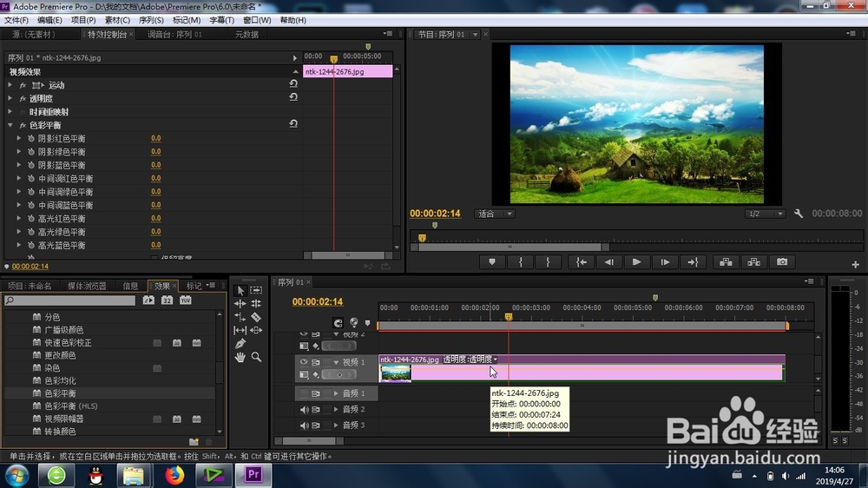
Task: Toggle visibility eye of 视频 1 track
Action: pyautogui.click(x=303, y=362)
